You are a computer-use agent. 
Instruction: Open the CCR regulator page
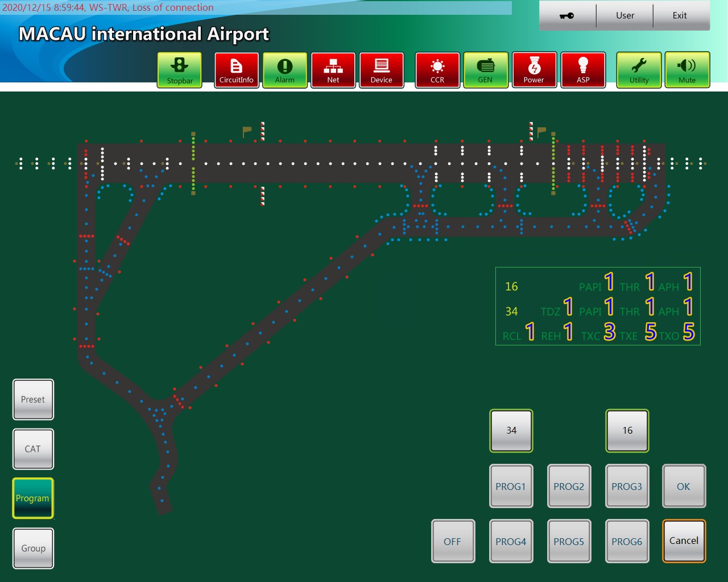coord(437,70)
